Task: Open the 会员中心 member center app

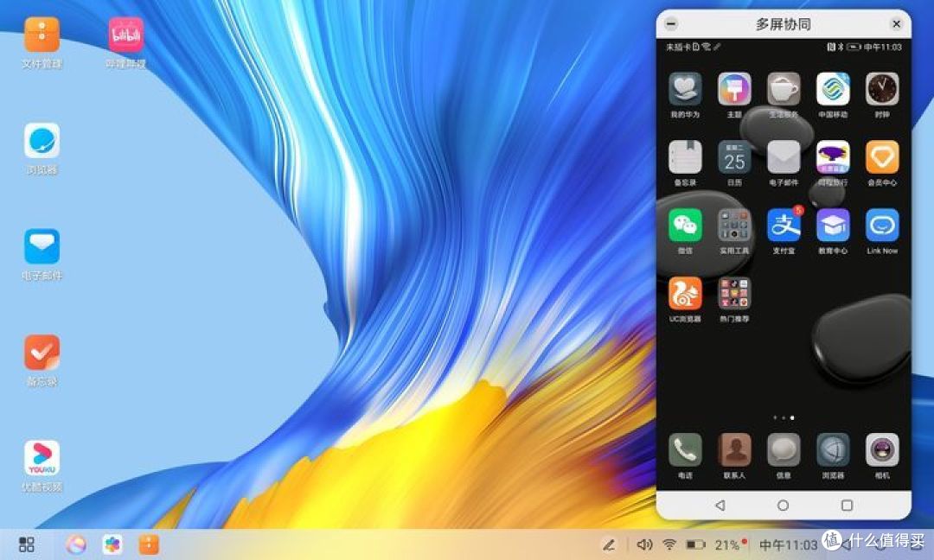Action: point(882,157)
